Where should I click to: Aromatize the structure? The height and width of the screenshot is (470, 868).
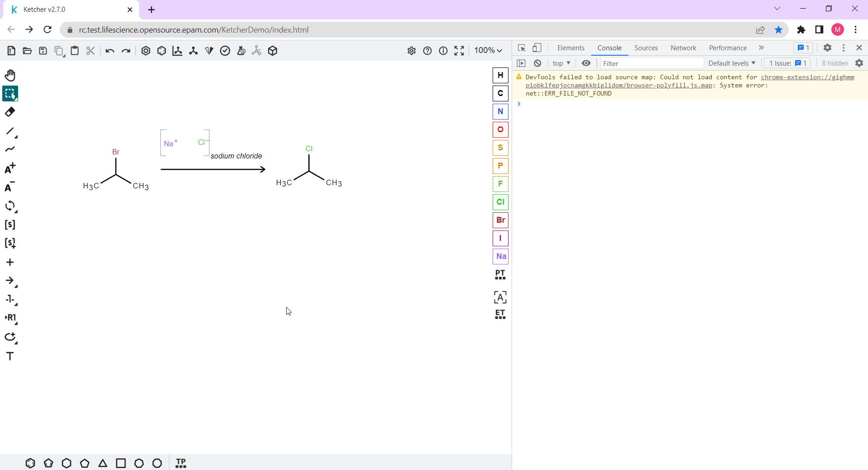[x=146, y=51]
